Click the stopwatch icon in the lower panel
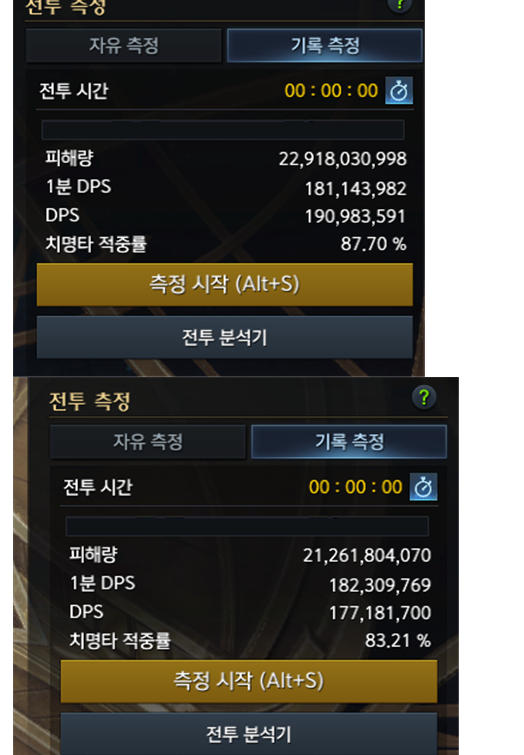 tap(423, 487)
